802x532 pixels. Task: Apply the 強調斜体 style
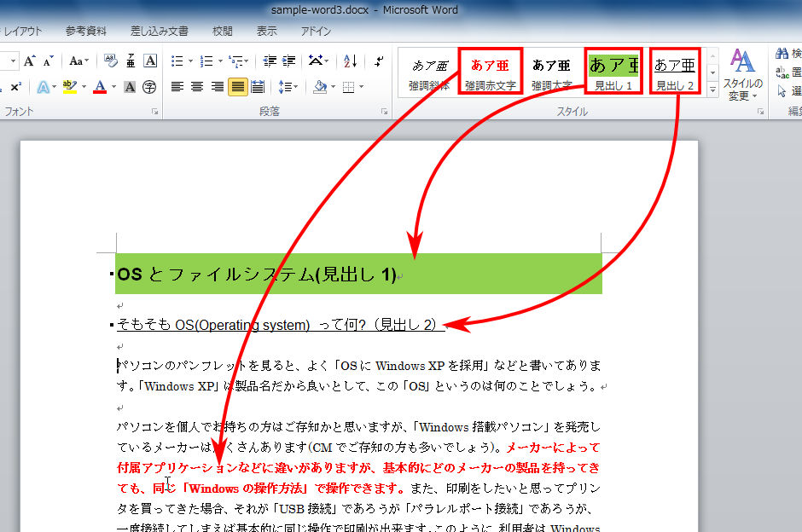[429, 72]
